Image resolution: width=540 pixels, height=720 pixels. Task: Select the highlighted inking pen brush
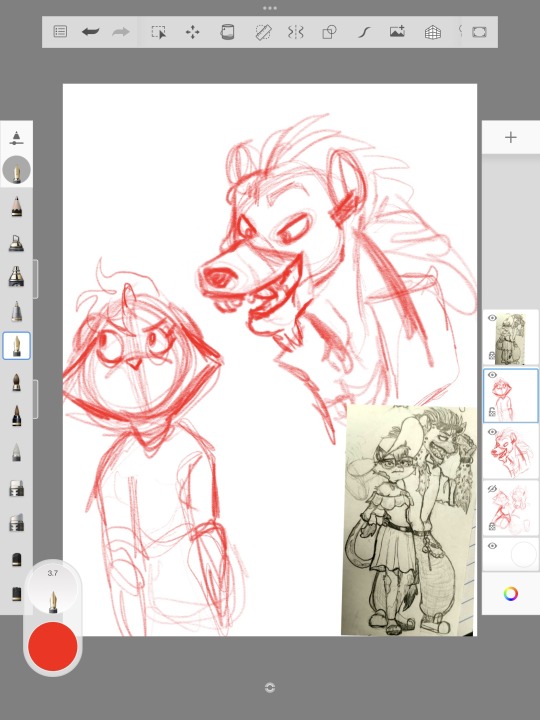click(17, 346)
